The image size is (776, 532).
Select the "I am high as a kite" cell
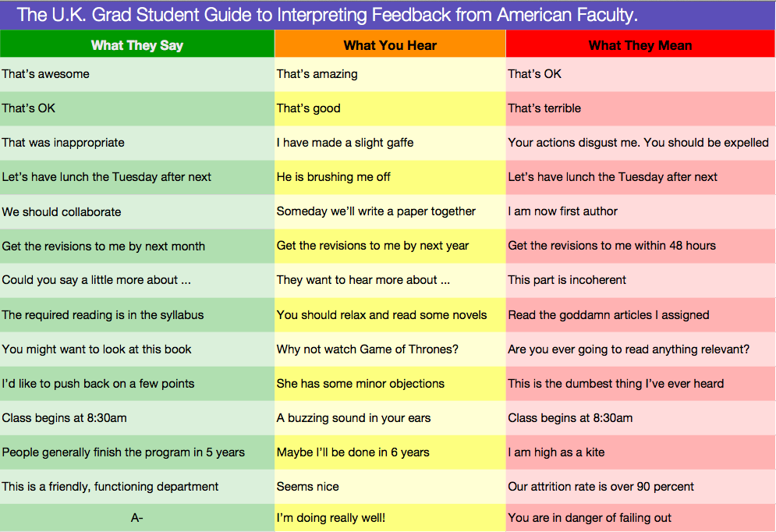click(556, 452)
